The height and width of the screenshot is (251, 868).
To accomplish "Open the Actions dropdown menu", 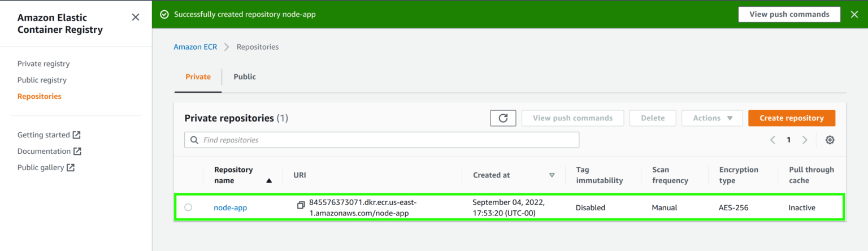I will point(712,118).
